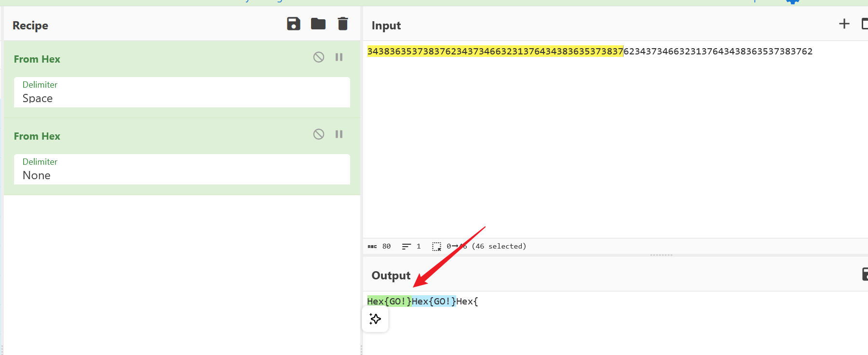Set breakpoint on second From Hex operation
The width and height of the screenshot is (868, 355).
[339, 134]
